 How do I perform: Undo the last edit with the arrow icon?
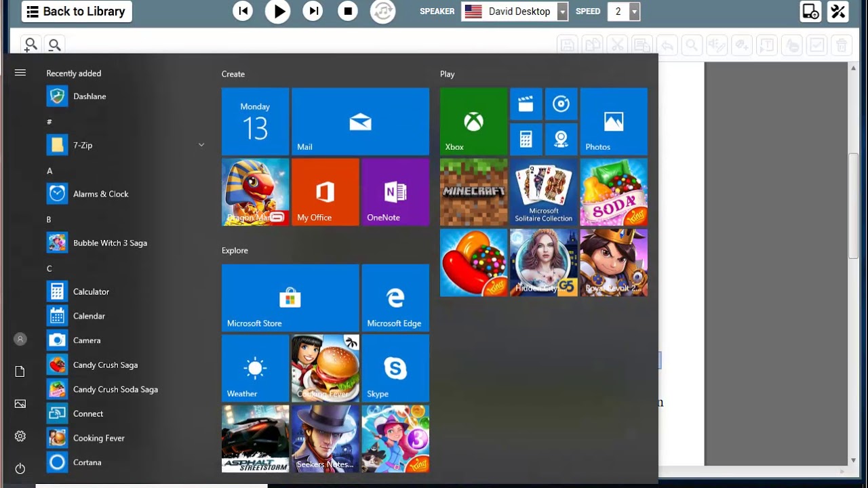pyautogui.click(x=667, y=45)
